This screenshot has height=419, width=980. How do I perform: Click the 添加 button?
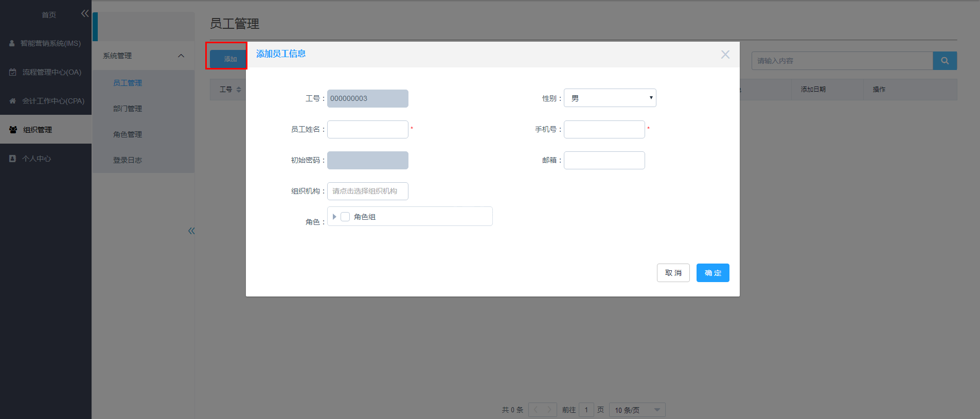tap(228, 59)
